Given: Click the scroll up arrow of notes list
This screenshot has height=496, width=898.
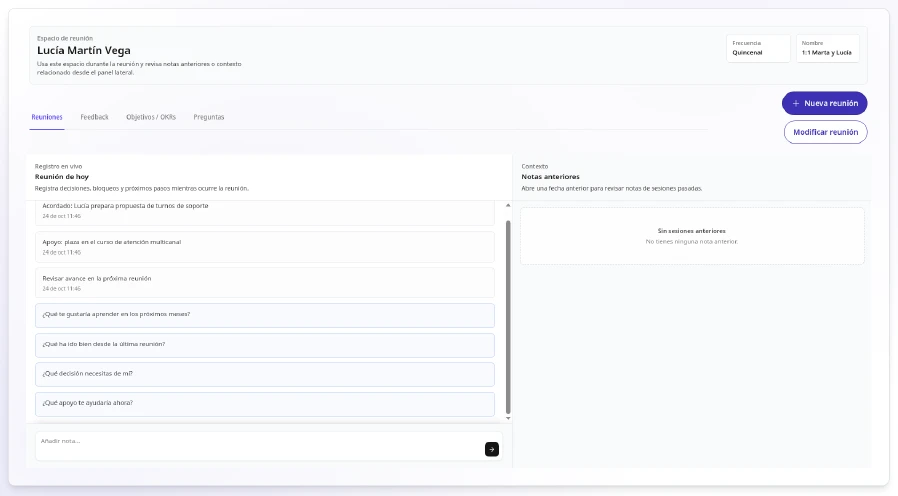Looking at the screenshot, I should pyautogui.click(x=508, y=205).
